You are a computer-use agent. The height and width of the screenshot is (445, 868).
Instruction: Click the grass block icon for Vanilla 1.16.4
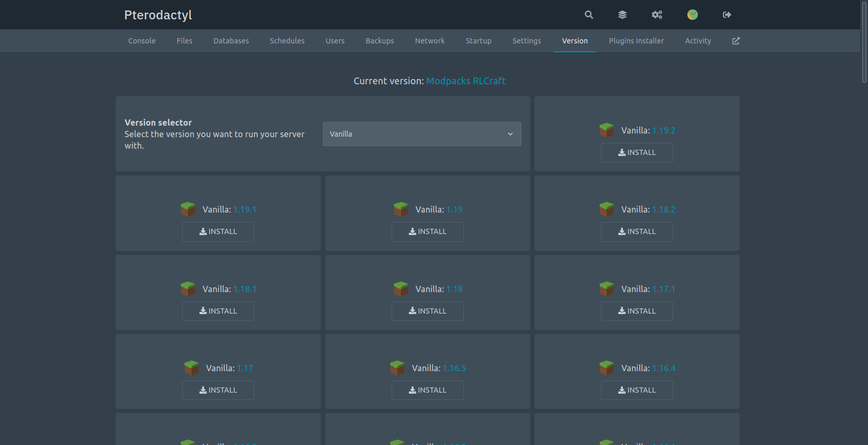[x=607, y=368]
